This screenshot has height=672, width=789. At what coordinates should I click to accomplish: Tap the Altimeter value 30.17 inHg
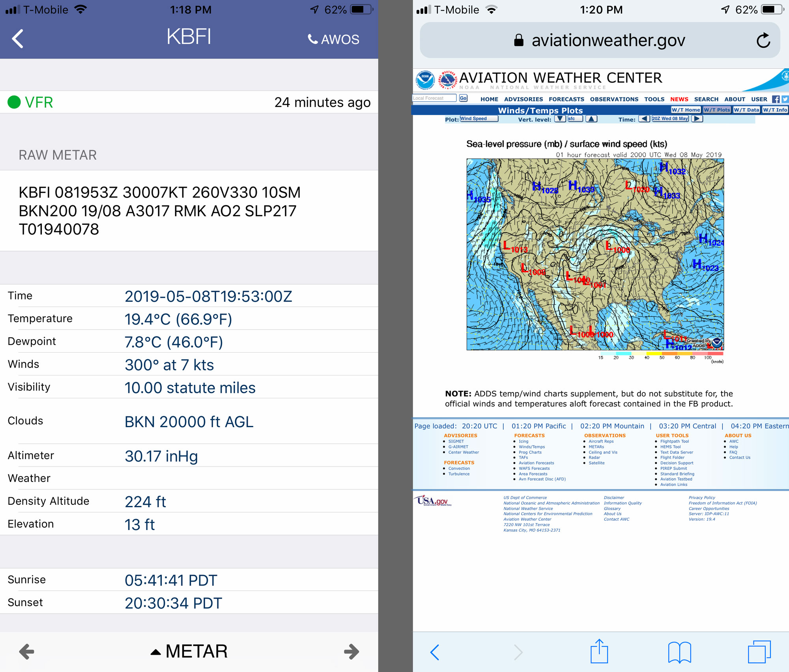(x=161, y=456)
